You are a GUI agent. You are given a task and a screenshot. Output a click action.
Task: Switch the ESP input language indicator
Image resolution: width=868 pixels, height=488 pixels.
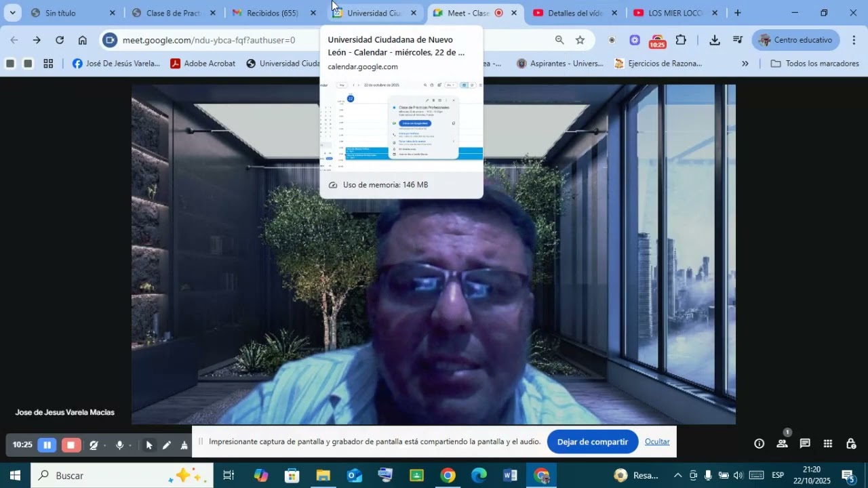point(778,475)
